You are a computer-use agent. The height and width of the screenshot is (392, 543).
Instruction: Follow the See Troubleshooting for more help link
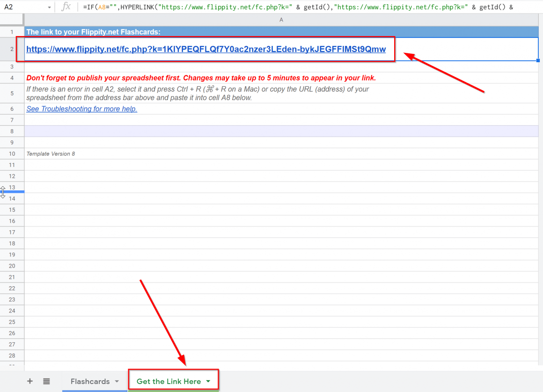pyautogui.click(x=81, y=109)
